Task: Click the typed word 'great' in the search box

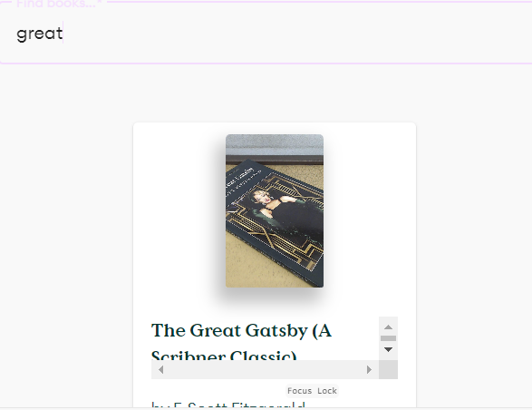Action: point(40,34)
